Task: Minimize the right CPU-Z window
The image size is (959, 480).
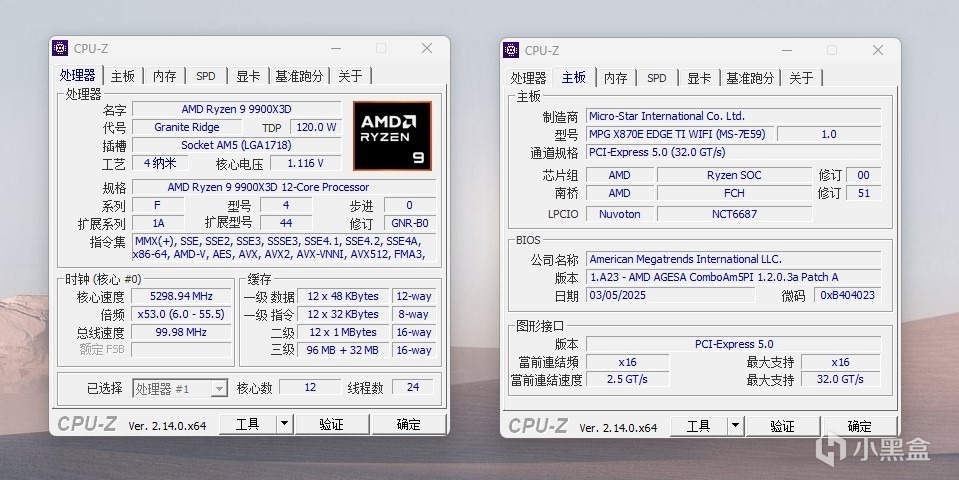Action: [x=787, y=50]
